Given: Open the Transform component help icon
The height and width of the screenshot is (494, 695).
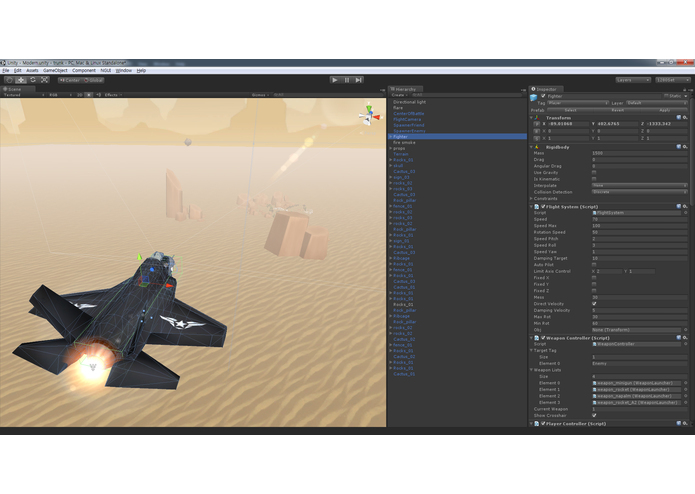Looking at the screenshot, I should [x=679, y=117].
